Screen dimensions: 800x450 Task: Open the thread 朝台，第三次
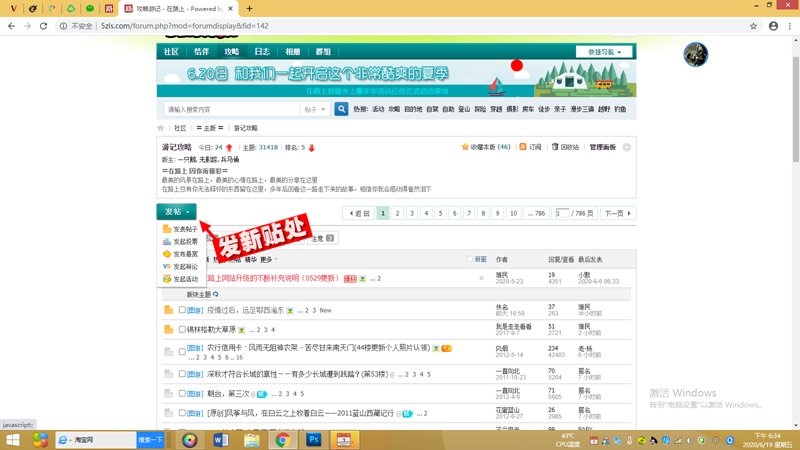click(228, 393)
